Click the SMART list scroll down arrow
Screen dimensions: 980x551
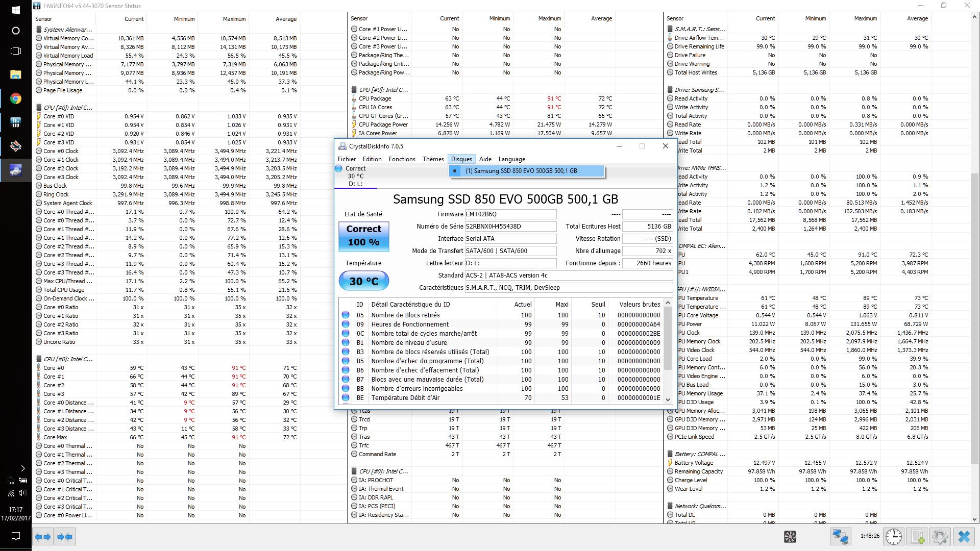point(668,400)
